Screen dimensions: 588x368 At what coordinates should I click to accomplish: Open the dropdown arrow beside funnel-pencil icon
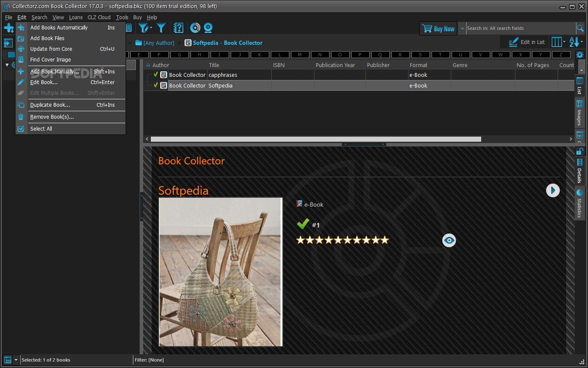[151, 28]
